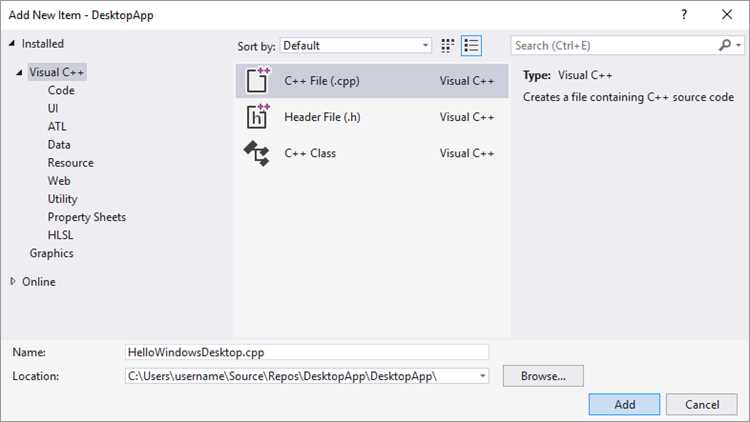
Task: Click the Header File (.h) template icon
Action: coord(258,116)
